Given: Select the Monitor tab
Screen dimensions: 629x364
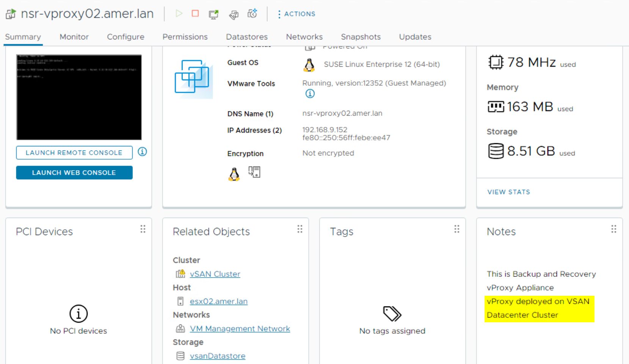Looking at the screenshot, I should (74, 37).
